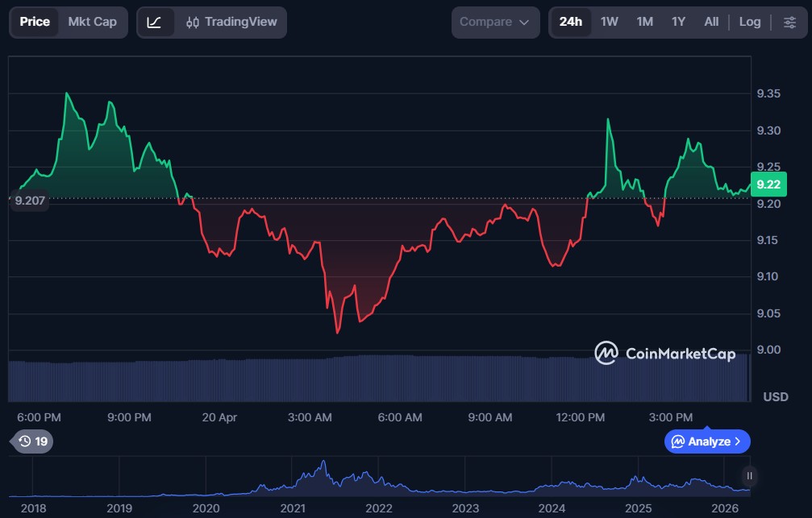Open the TradingView candlestick chart
Screen dimensions: 812x518
coord(231,22)
